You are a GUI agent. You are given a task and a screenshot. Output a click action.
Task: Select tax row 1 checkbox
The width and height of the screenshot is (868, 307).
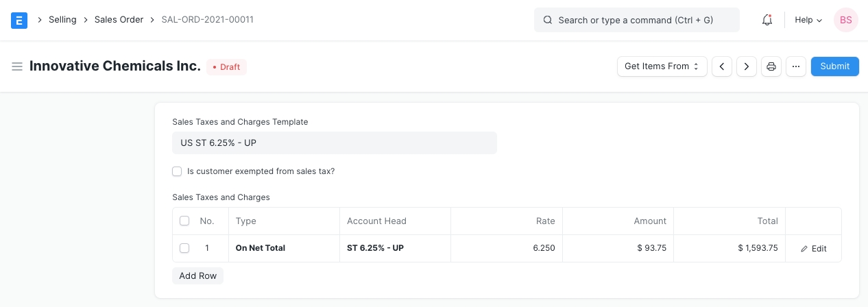pos(184,248)
